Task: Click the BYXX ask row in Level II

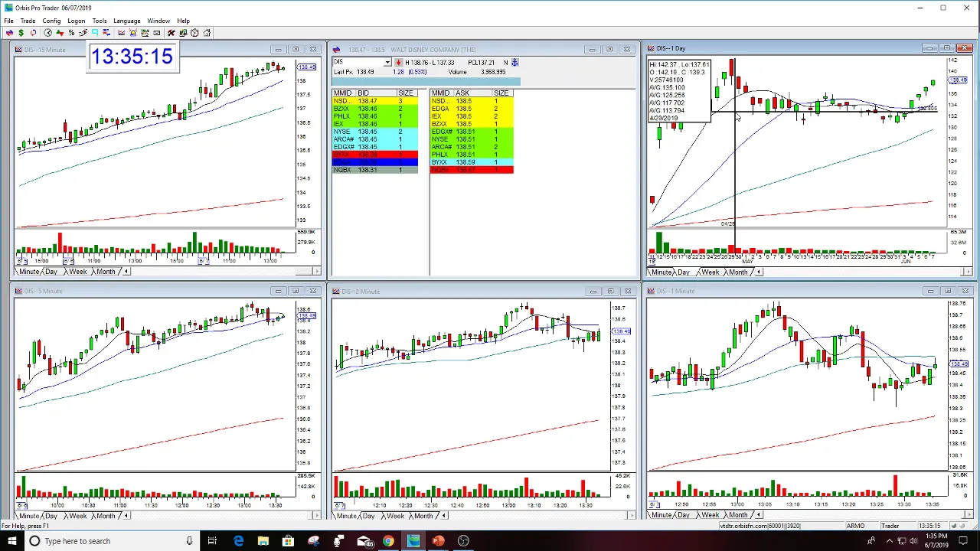Action: point(472,162)
